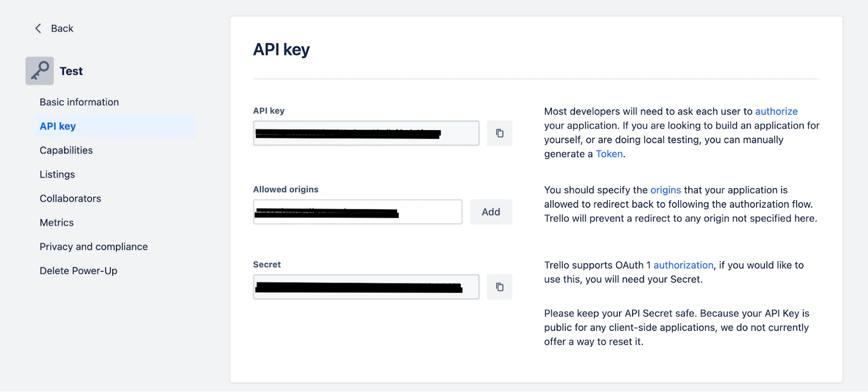Follow the authorize hyperlink
This screenshot has height=392, width=868.
pyautogui.click(x=776, y=111)
